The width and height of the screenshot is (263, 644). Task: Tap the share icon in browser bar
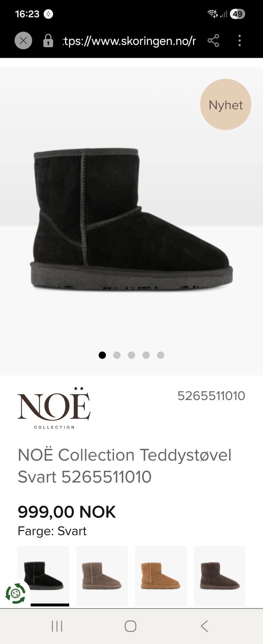click(x=213, y=41)
